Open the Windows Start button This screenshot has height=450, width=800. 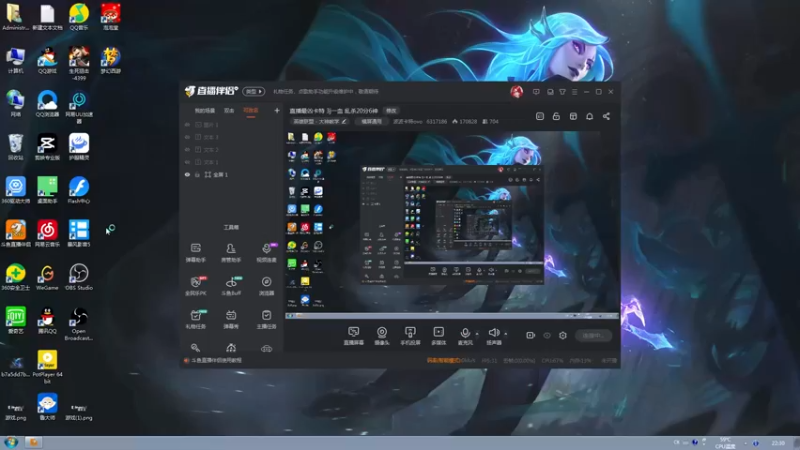click(x=11, y=442)
